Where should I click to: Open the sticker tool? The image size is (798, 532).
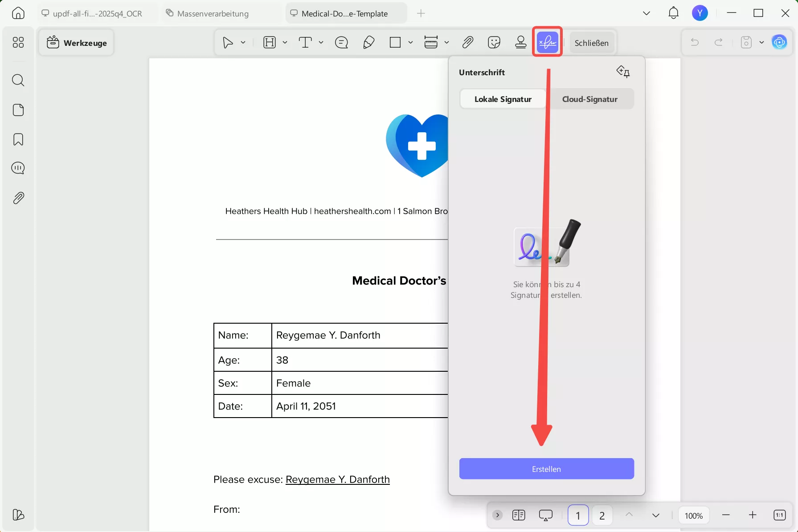pos(494,43)
